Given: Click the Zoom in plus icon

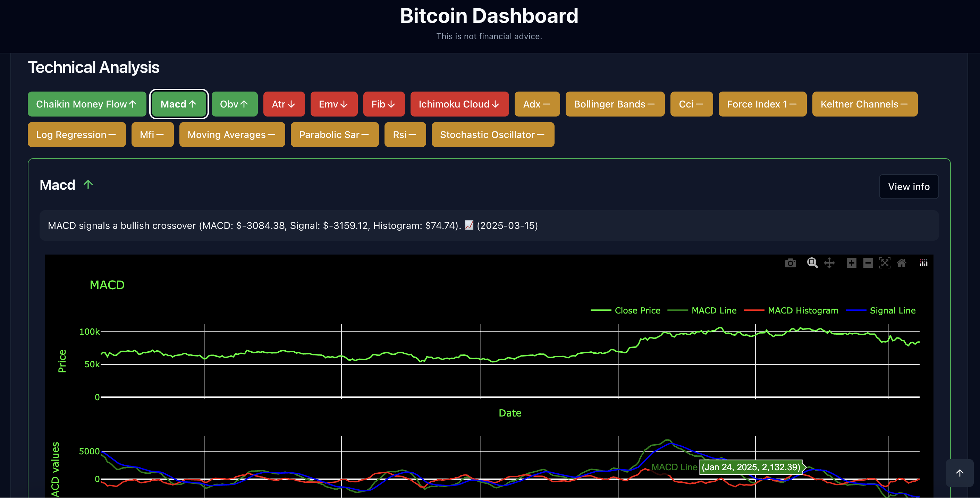Looking at the screenshot, I should click(851, 263).
